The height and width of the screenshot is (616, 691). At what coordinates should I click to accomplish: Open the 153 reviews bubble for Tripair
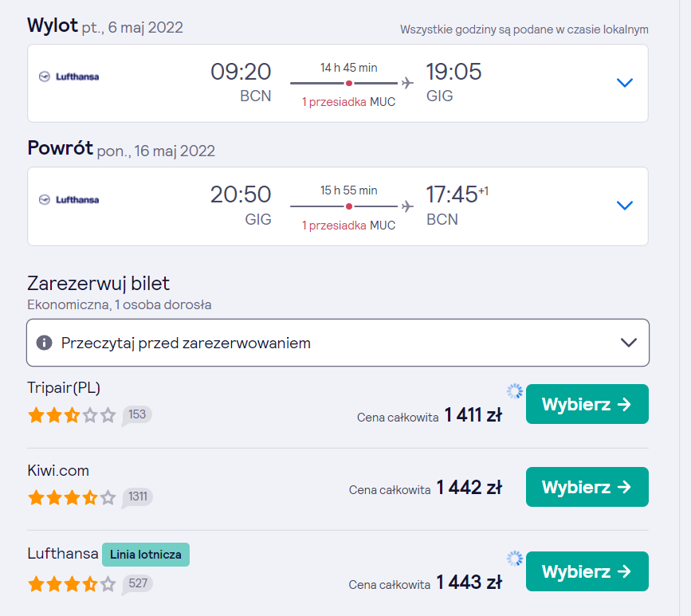pyautogui.click(x=136, y=415)
